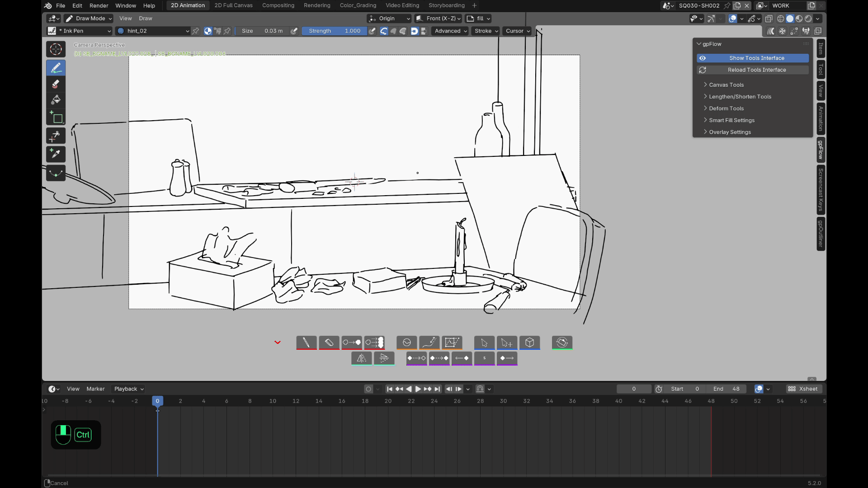868x488 pixels.
Task: Click the End frame field
Action: [x=727, y=389]
